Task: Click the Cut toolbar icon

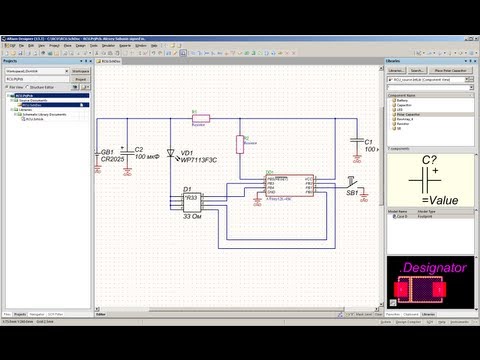Action: [x=96, y=53]
